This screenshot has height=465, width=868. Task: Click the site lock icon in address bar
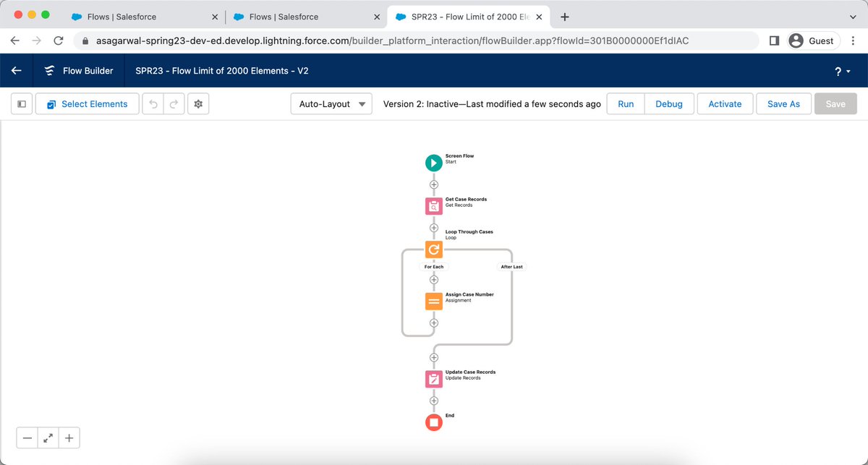(x=86, y=41)
